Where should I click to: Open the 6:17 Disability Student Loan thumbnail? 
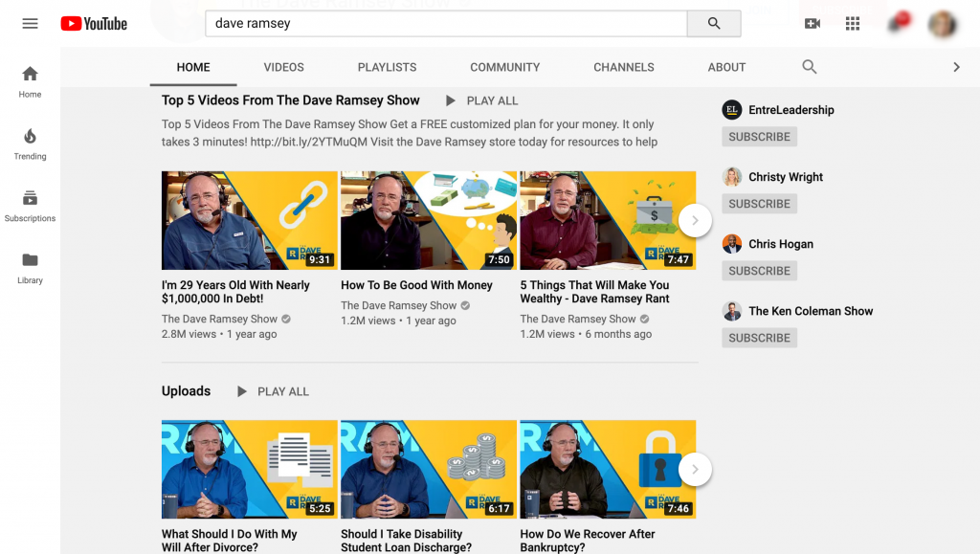[429, 470]
